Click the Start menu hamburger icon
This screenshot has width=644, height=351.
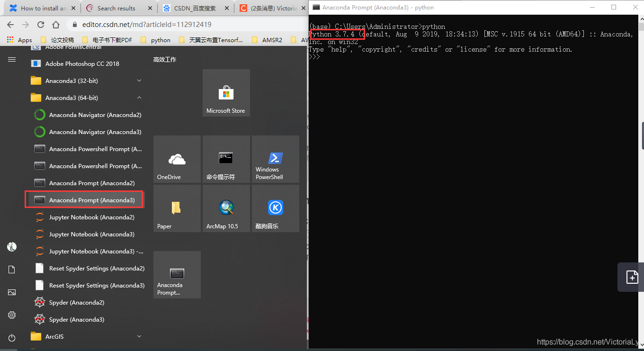(12, 60)
